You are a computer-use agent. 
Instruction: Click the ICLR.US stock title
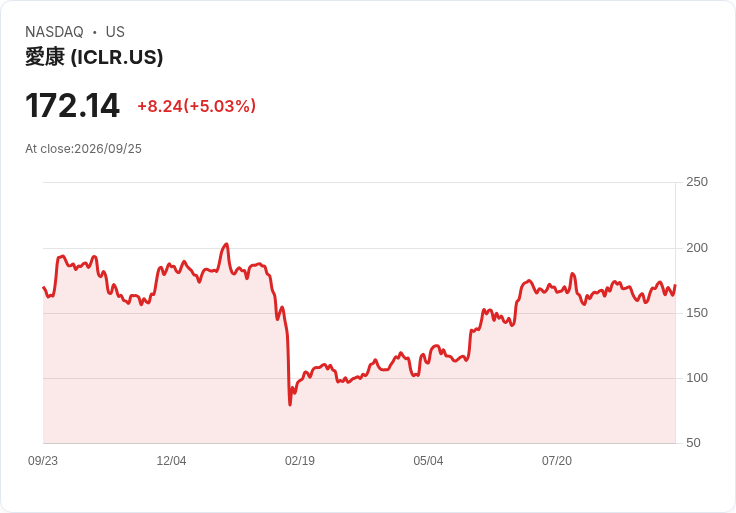94,57
